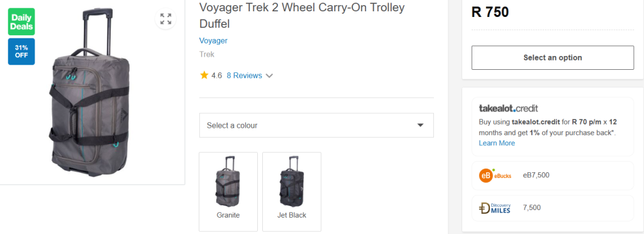
Task: Click the green Daily Deals badge
Action: [21, 22]
